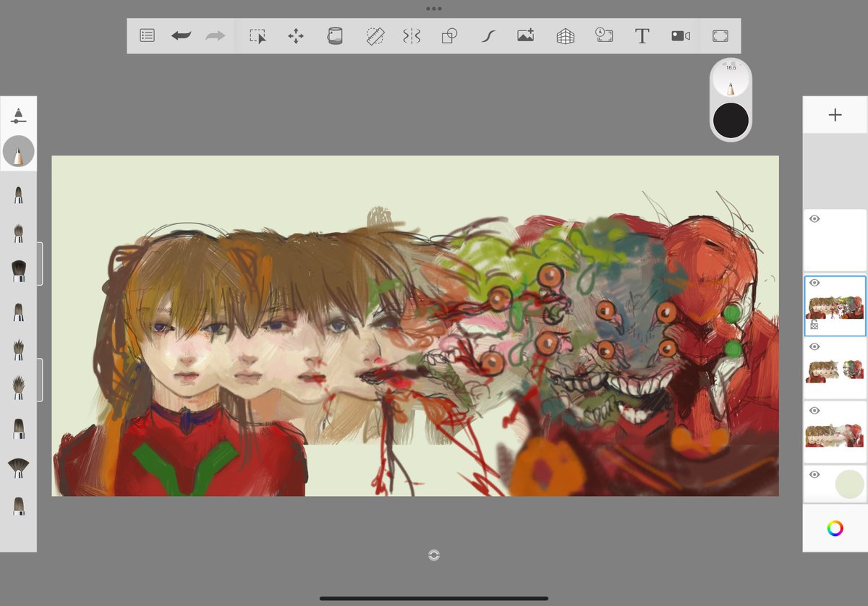868x606 pixels.
Task: Select the last brush in the brush palette
Action: click(x=19, y=505)
